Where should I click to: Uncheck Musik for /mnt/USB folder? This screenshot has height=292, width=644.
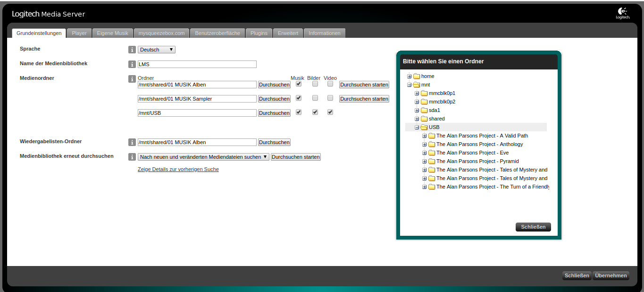click(x=299, y=112)
